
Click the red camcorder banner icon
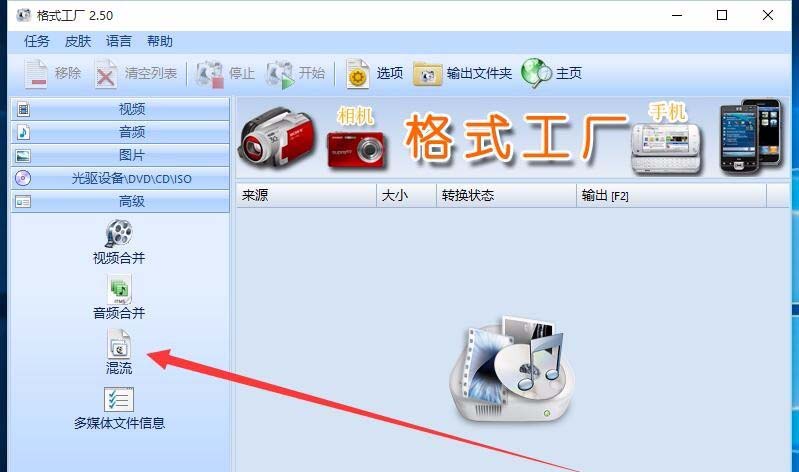point(277,138)
